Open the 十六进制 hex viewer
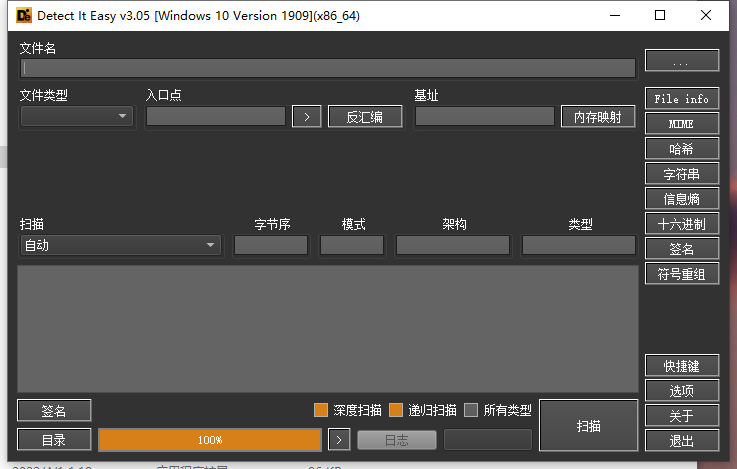737x469 pixels. 682,224
